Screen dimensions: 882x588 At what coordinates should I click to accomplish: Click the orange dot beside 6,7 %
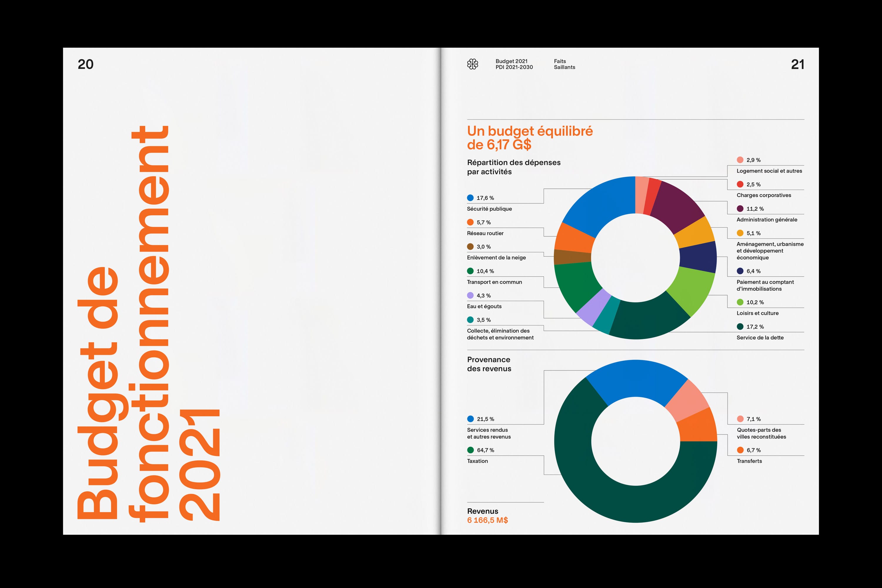pos(740,450)
